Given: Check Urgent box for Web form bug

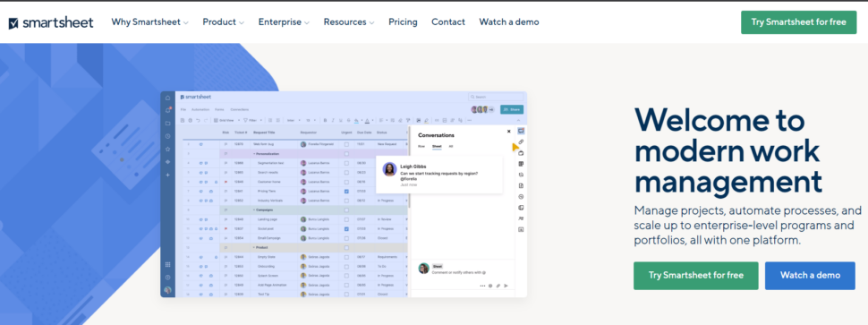Looking at the screenshot, I should pos(346,144).
